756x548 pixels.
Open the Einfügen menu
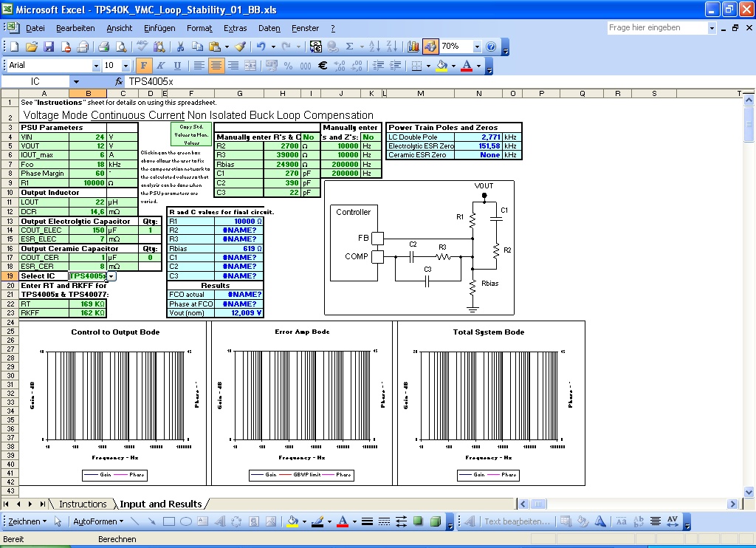[159, 29]
